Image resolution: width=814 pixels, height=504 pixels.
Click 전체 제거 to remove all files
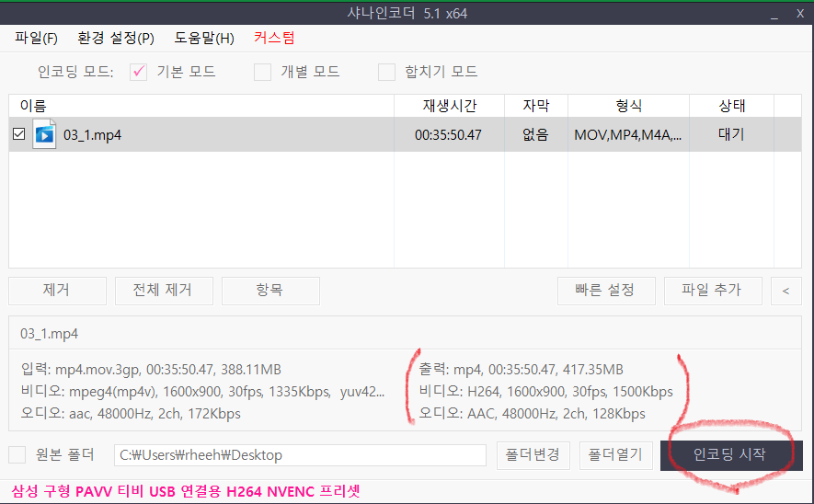pyautogui.click(x=164, y=291)
